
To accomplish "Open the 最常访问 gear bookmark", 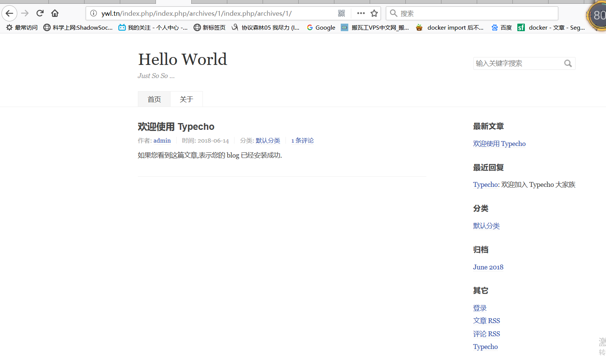I will 22,27.
